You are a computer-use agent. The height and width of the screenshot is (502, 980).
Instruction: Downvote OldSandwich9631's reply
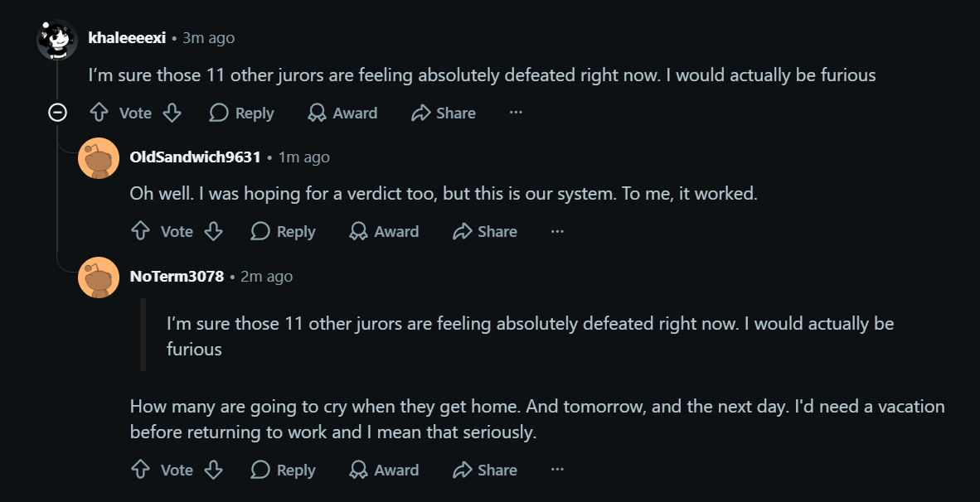(213, 232)
